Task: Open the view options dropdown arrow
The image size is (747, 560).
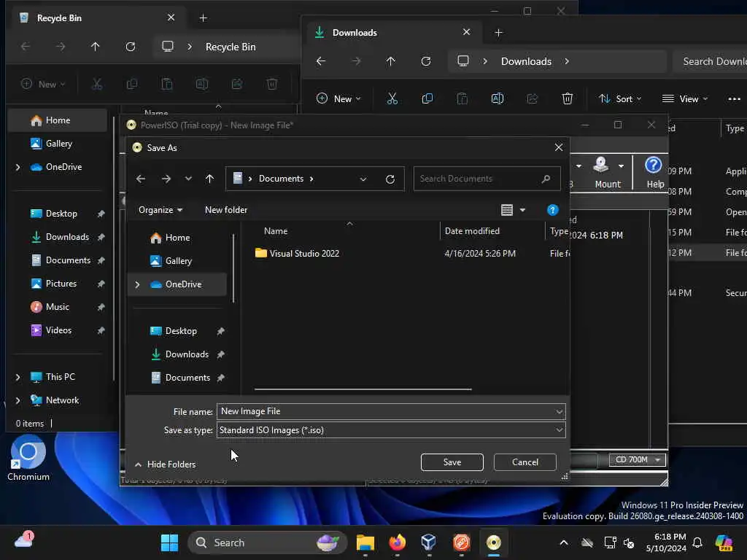Action: coord(522,210)
